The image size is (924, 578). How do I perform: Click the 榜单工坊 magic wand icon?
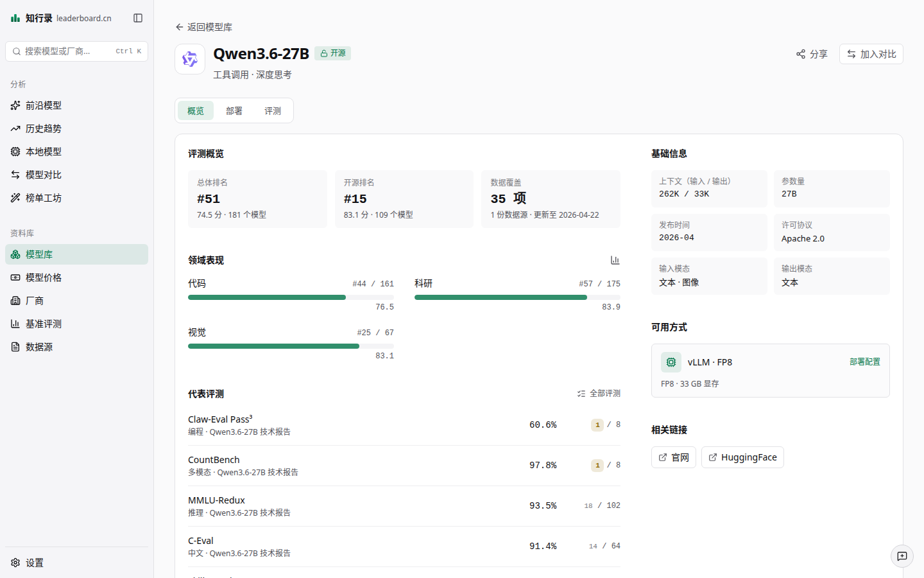[x=15, y=198]
